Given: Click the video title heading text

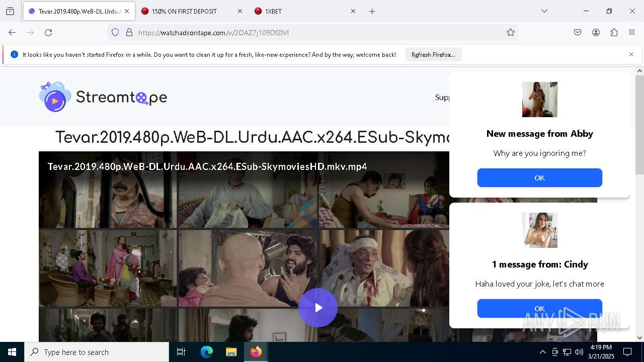Looking at the screenshot, I should (x=252, y=137).
